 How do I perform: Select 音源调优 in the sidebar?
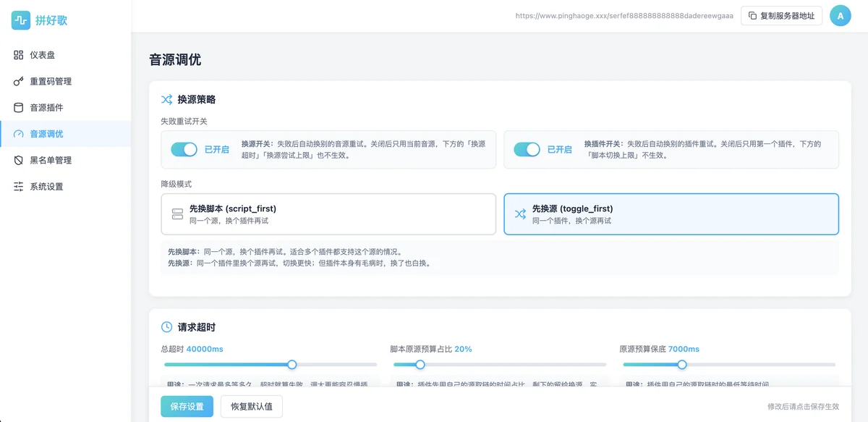[65, 134]
